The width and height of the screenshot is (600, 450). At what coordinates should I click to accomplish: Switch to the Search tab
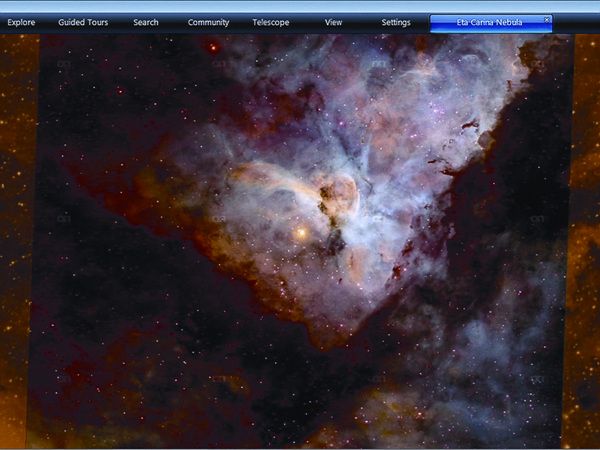click(x=146, y=23)
